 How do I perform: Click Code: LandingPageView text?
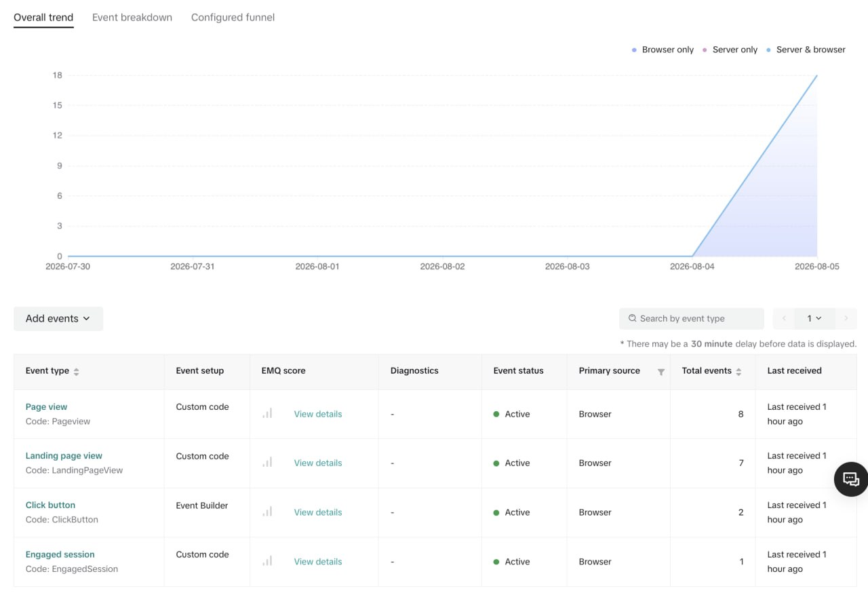(75, 470)
